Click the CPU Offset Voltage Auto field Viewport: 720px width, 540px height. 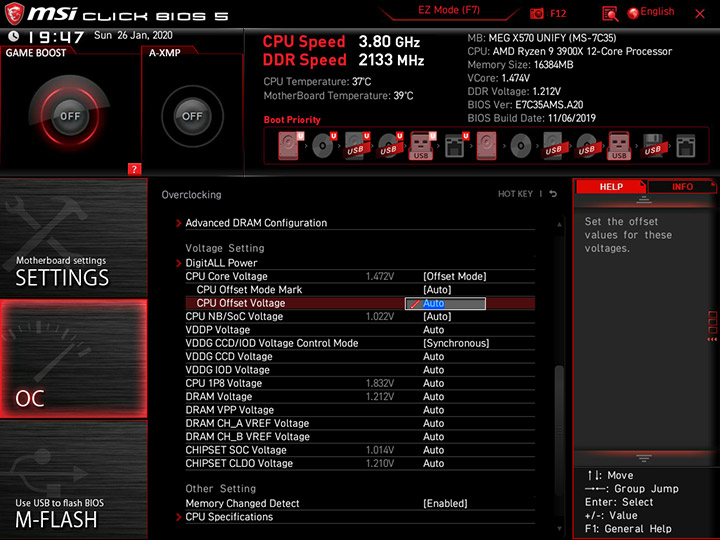(445, 303)
